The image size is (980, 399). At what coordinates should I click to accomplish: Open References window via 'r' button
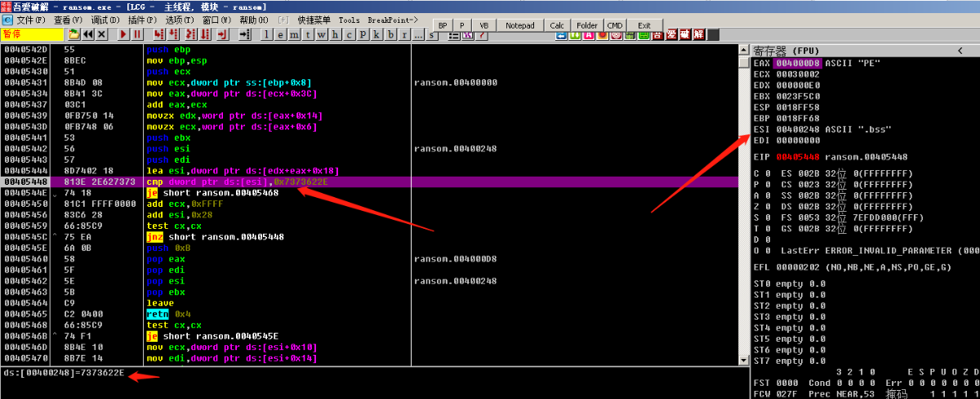(404, 34)
